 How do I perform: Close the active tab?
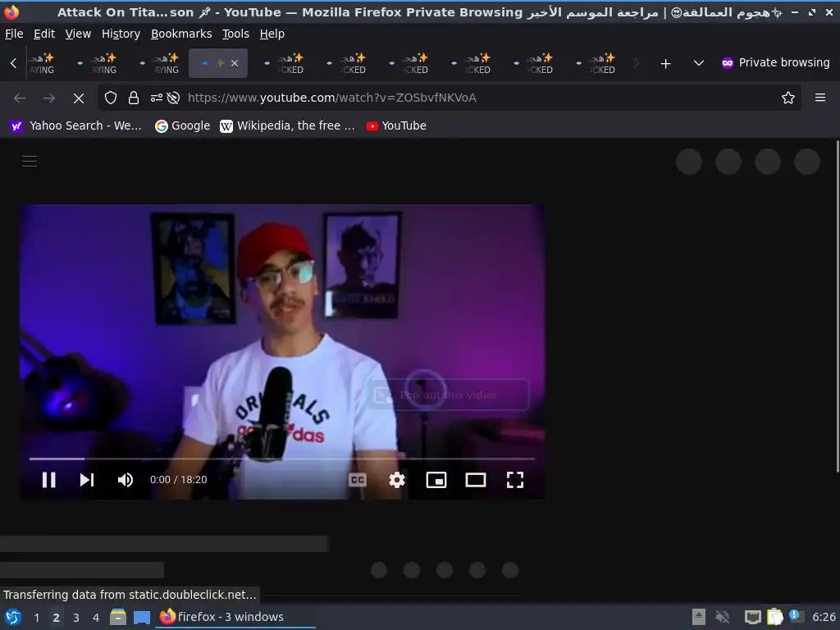(x=235, y=63)
